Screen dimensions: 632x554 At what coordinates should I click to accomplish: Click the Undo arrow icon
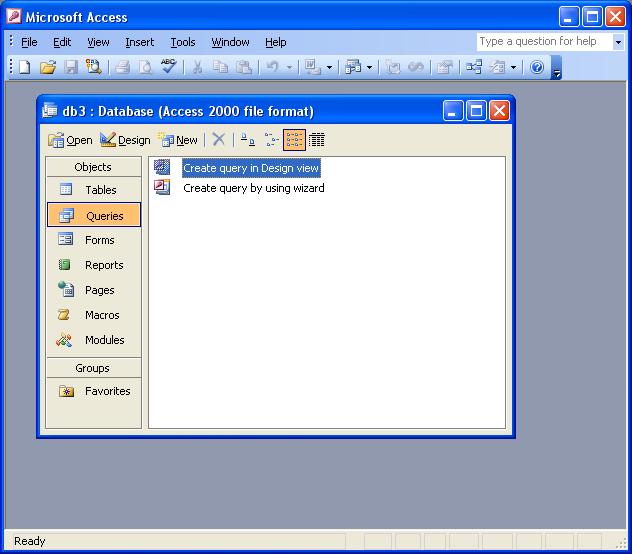pyautogui.click(x=273, y=67)
